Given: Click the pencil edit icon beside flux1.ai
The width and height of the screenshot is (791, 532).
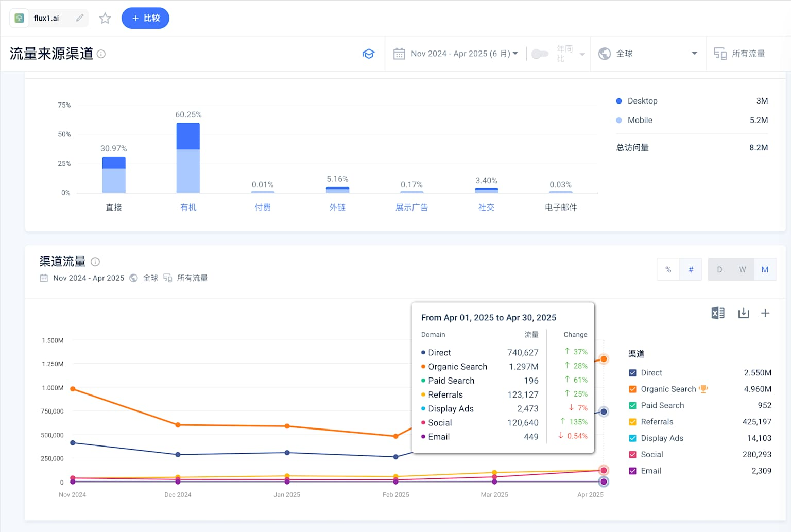Looking at the screenshot, I should point(80,18).
